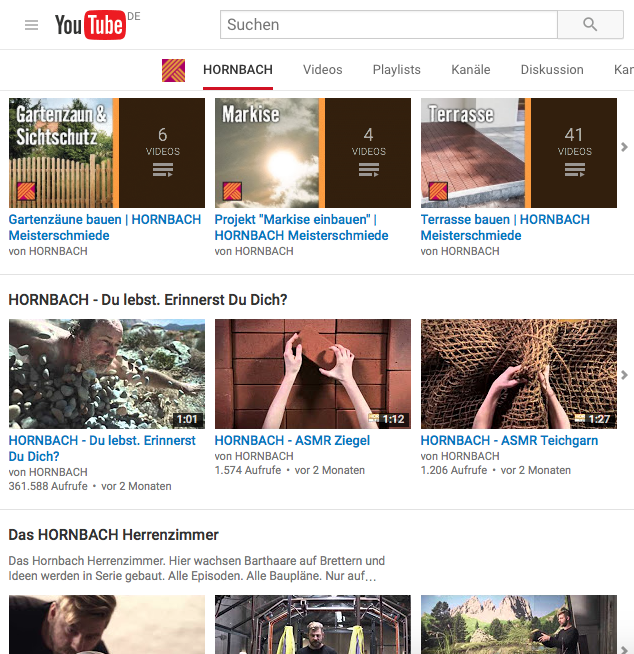The width and height of the screenshot is (634, 654).
Task: Click von HORNBACH under Terrasse playlist
Action: [x=460, y=252]
